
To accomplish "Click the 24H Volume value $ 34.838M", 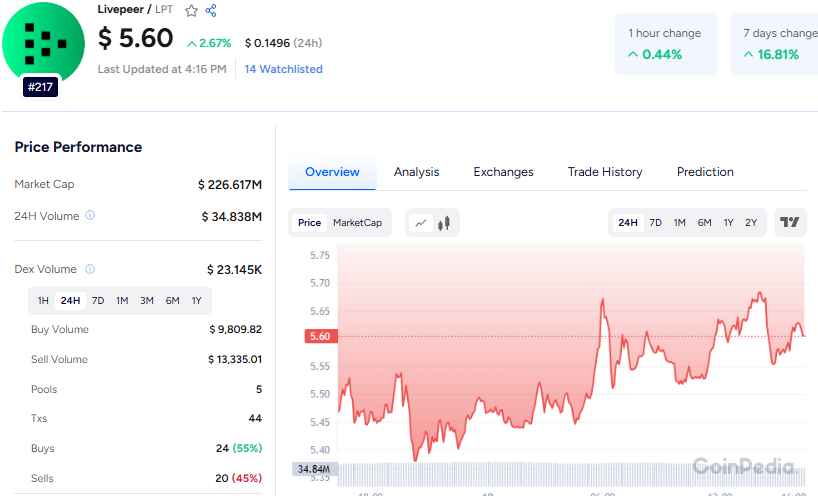I will pyautogui.click(x=232, y=216).
